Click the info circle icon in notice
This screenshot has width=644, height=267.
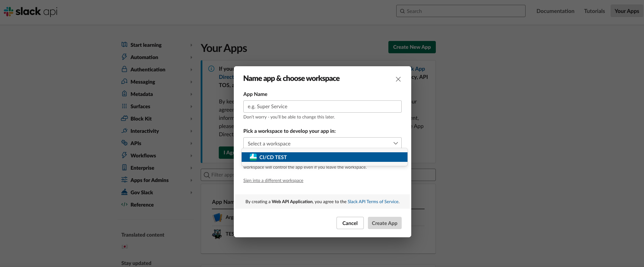coord(211,69)
